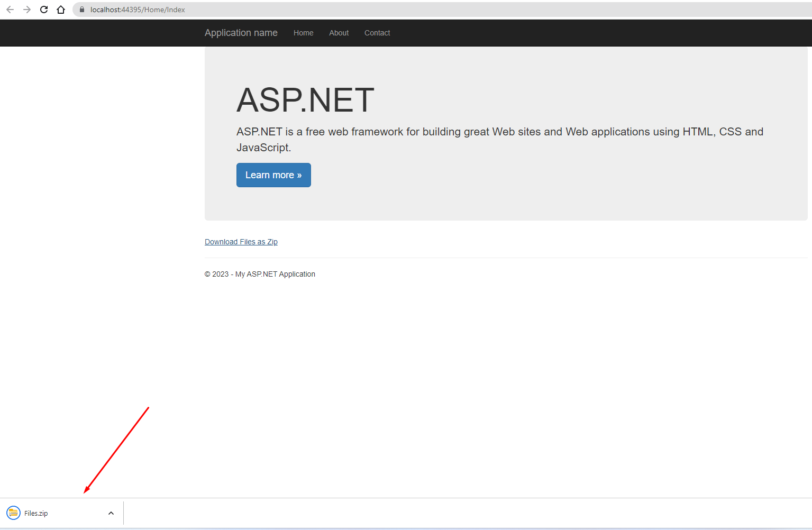Navigate to the Home menu item
This screenshot has width=812, height=530.
tap(303, 33)
